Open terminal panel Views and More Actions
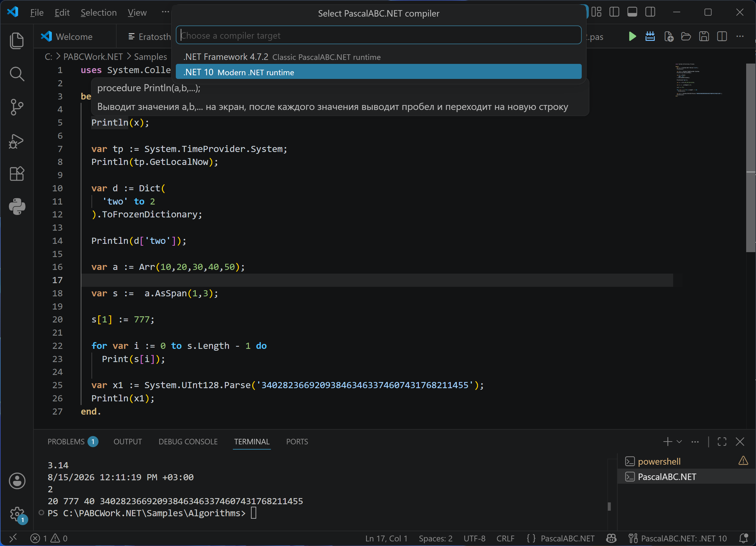Screen dimensions: 756x546 click(695, 441)
